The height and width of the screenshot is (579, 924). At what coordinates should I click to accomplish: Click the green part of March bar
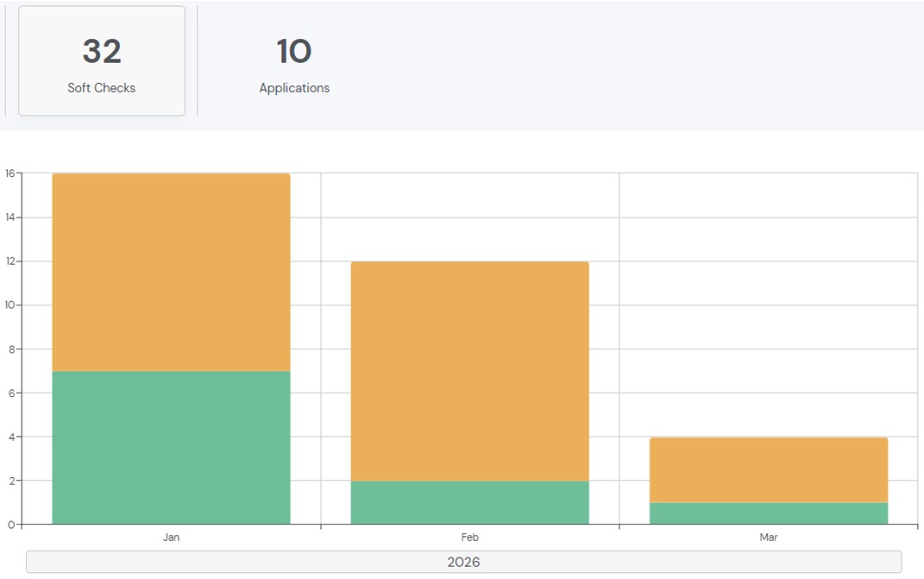click(768, 513)
